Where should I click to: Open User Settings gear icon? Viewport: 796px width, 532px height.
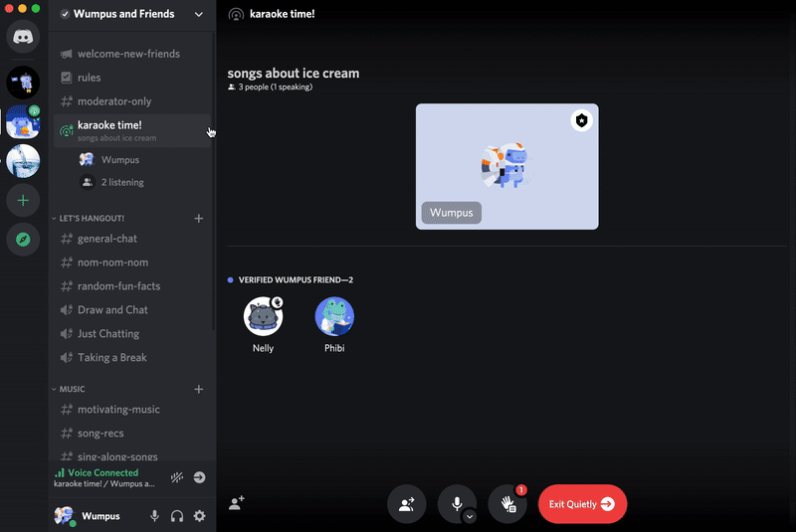pos(200,516)
